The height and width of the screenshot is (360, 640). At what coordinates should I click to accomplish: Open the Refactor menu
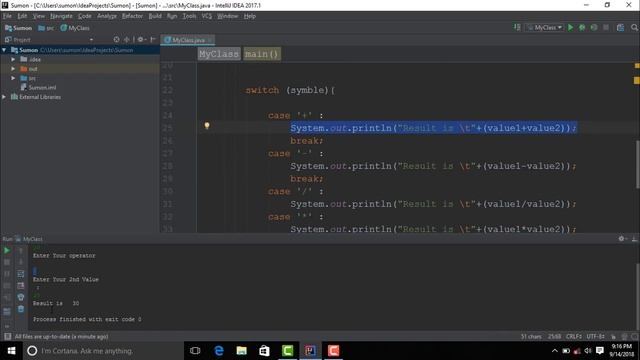tap(132, 16)
